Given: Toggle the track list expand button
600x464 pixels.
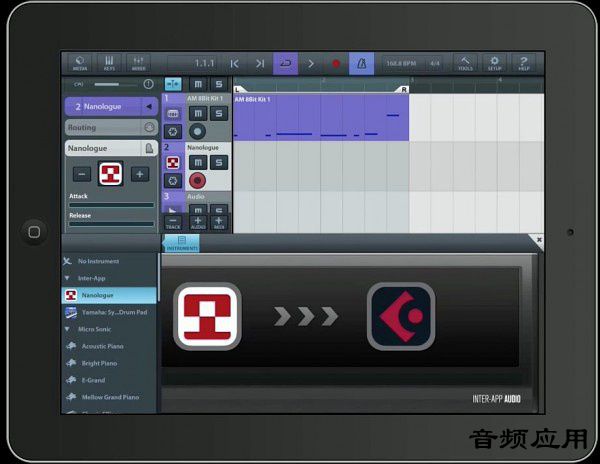Looking at the screenshot, I should point(173,84).
